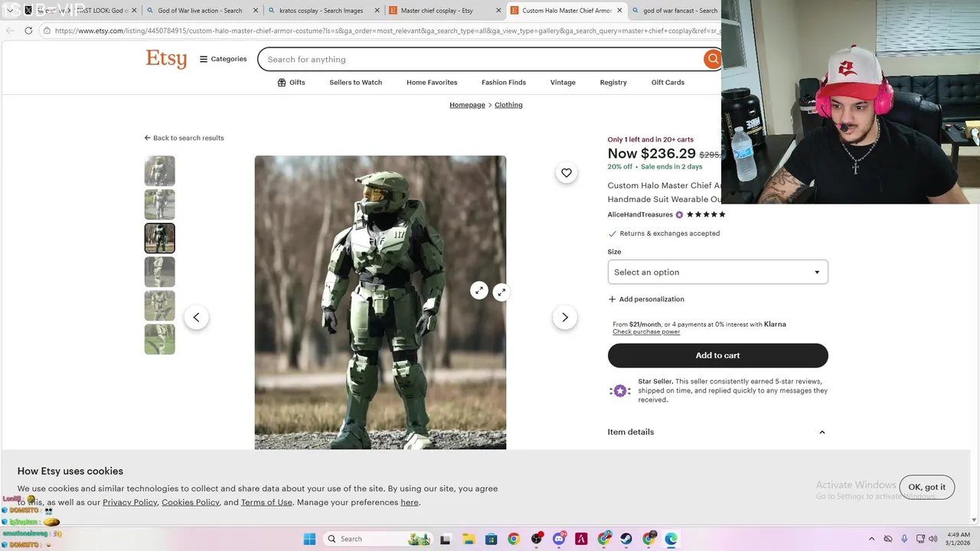
Task: Click the five-star seller rating
Action: [706, 214]
